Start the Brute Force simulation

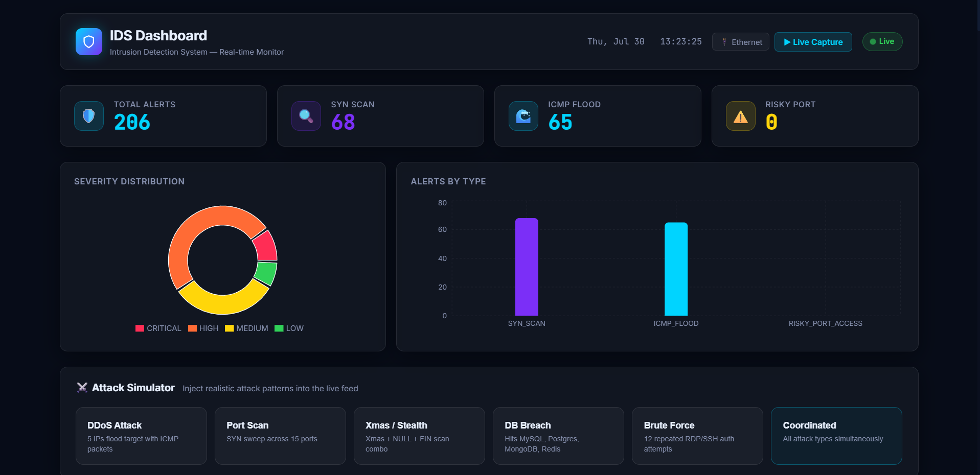tap(697, 436)
